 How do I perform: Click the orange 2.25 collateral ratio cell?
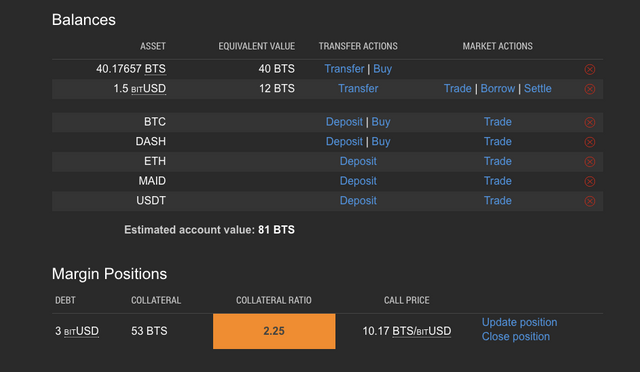pyautogui.click(x=274, y=331)
